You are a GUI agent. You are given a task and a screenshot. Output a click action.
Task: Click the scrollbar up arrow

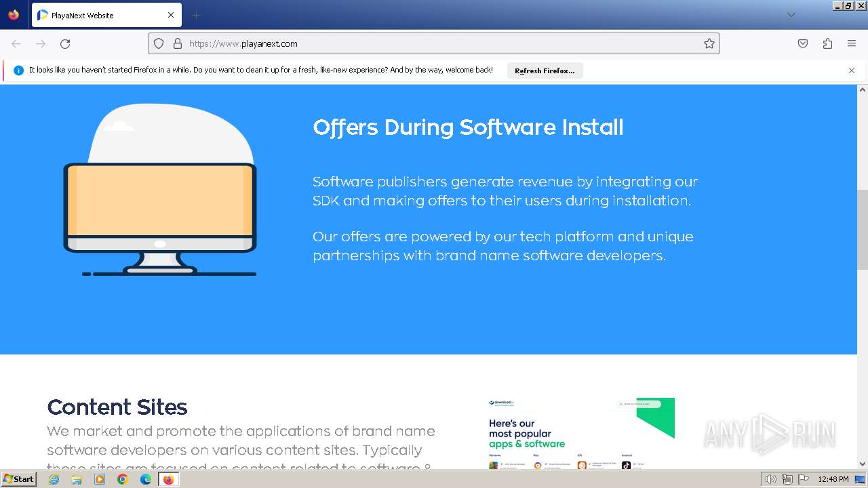pos(863,89)
